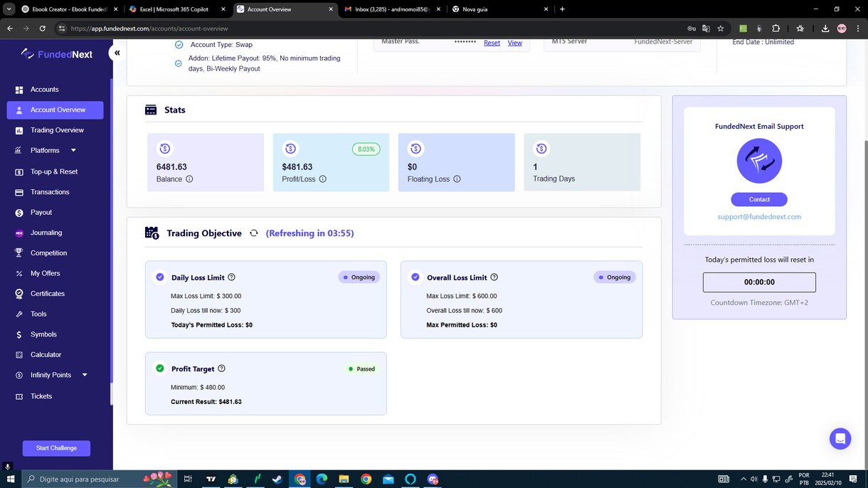Click the Start Challenge button
The height and width of the screenshot is (488, 868).
click(56, 448)
